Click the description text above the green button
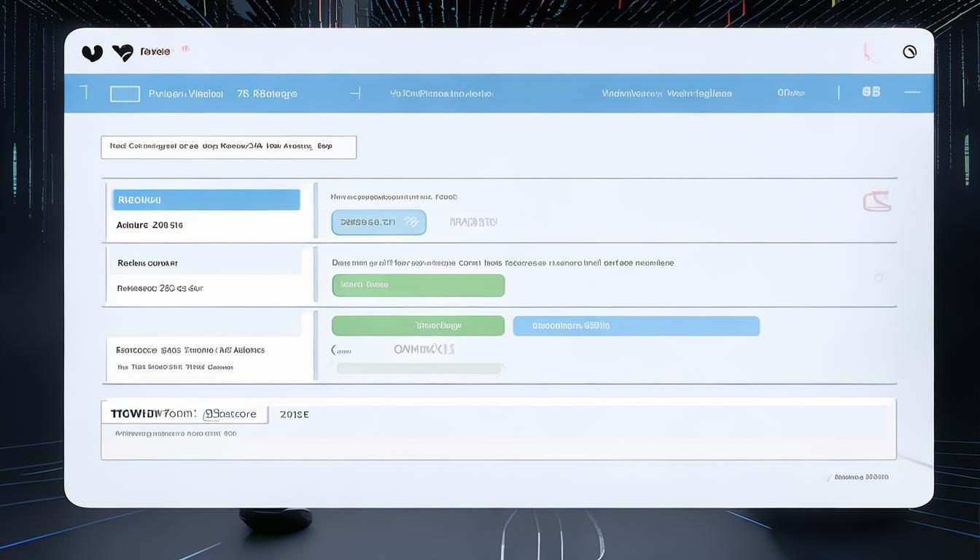Viewport: 980px width, 560px height. click(x=503, y=263)
